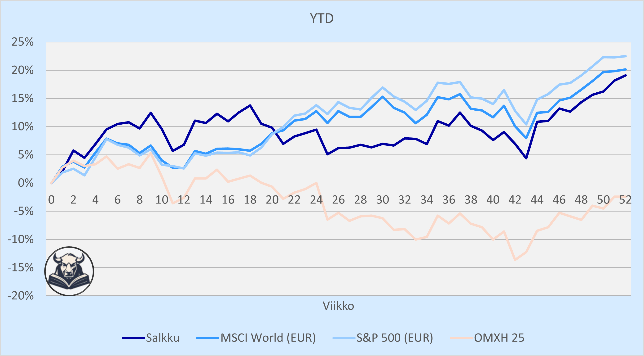Click the 0% vertical axis label
Screen dimensions: 644x356
coord(26,183)
